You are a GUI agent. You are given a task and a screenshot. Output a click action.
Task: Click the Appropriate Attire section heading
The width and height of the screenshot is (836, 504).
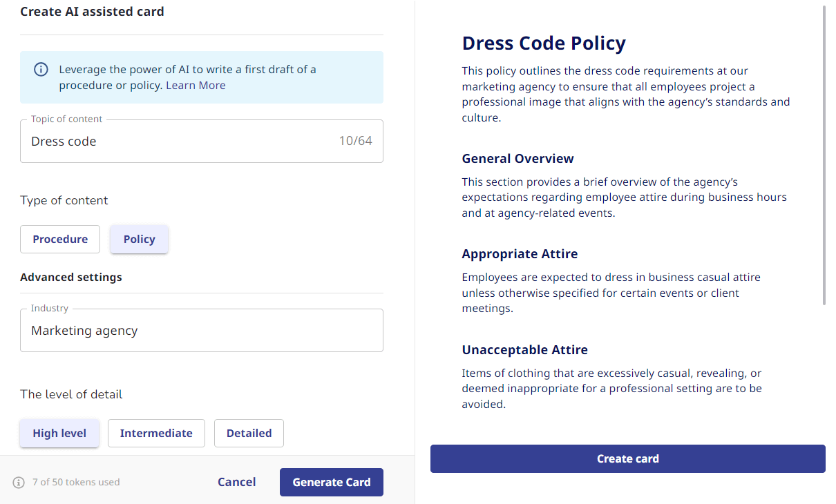(520, 253)
